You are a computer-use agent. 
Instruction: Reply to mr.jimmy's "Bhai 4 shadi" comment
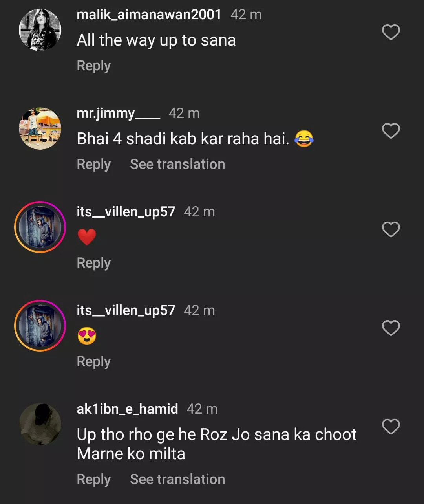(93, 164)
